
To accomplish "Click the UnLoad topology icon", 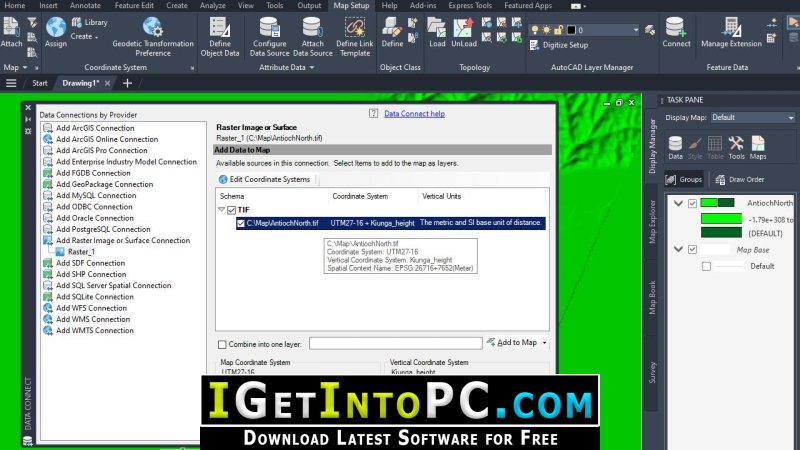I will point(464,27).
